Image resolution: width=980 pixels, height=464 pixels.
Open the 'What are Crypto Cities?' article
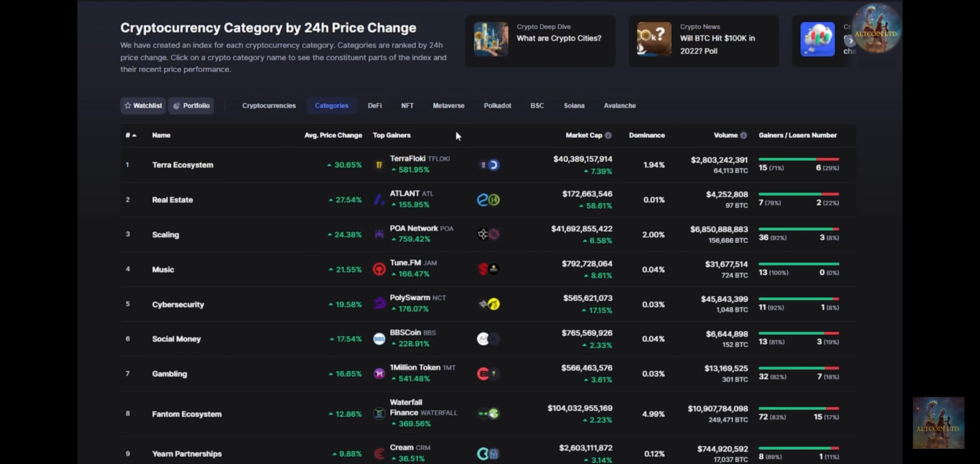click(x=559, y=38)
